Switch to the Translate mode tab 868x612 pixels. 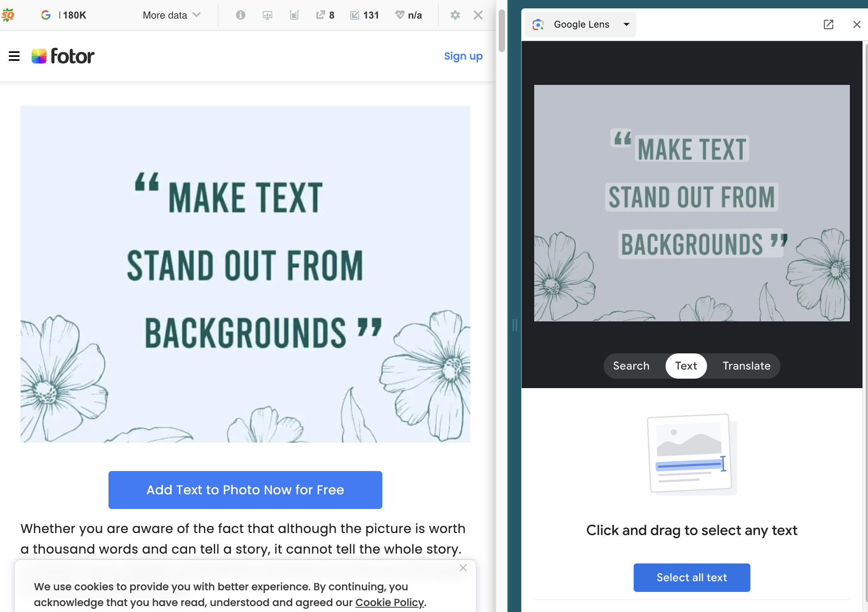tap(746, 366)
